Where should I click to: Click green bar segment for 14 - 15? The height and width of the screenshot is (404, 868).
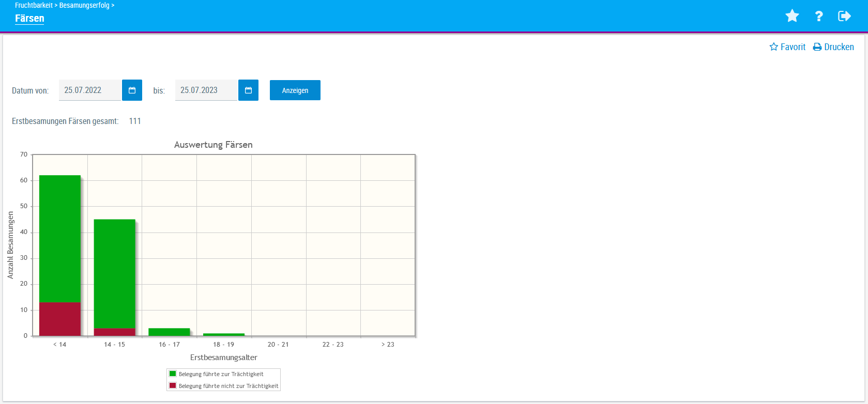coord(114,274)
